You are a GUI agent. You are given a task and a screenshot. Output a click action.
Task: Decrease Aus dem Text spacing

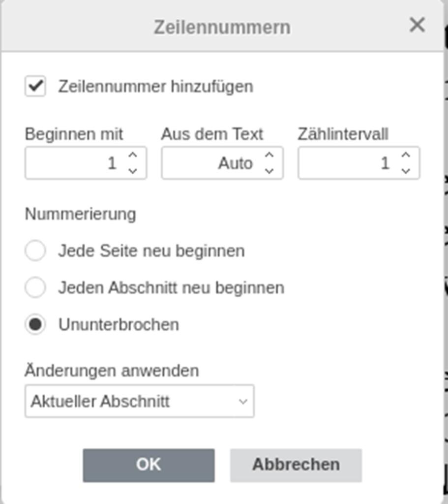(269, 171)
